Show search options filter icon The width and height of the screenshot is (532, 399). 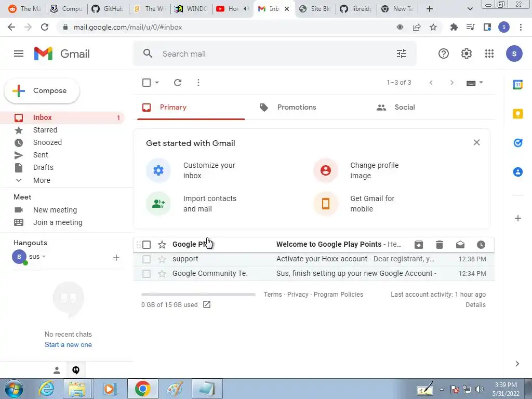click(x=402, y=54)
